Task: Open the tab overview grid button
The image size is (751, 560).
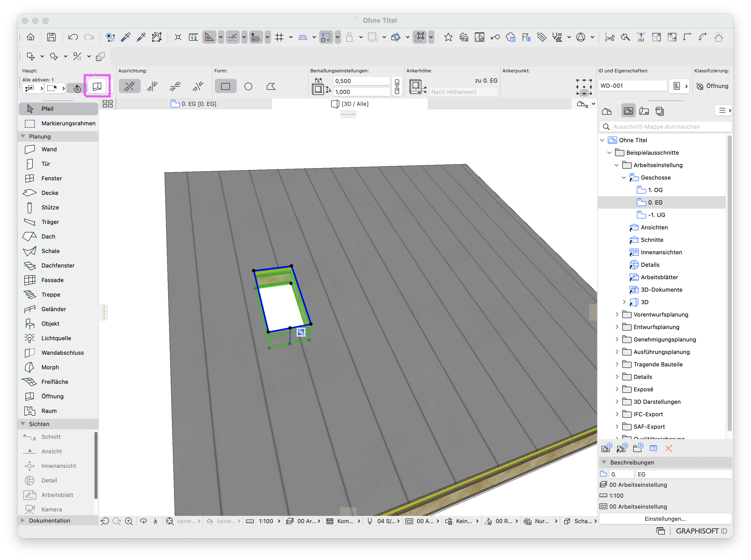Action: coord(107,104)
